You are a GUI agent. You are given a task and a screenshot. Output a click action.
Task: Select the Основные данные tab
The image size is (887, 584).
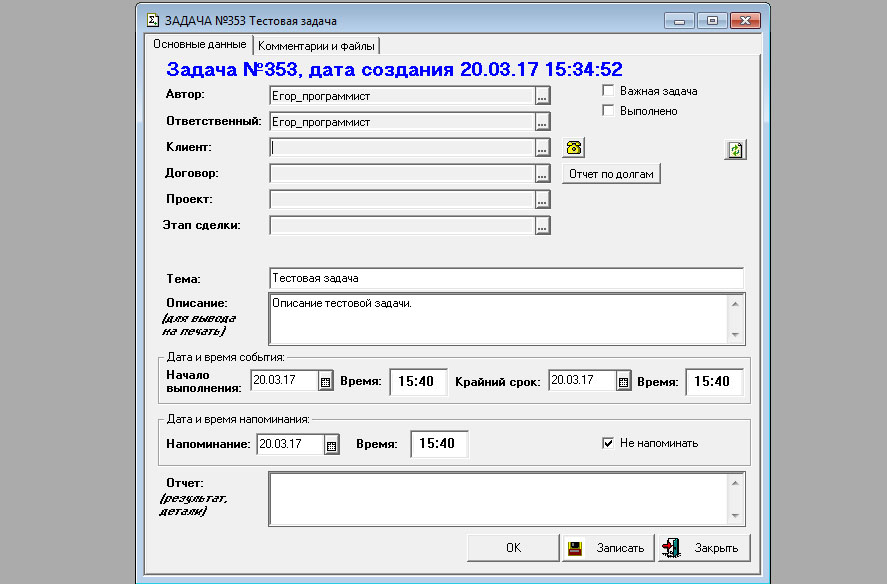[199, 45]
